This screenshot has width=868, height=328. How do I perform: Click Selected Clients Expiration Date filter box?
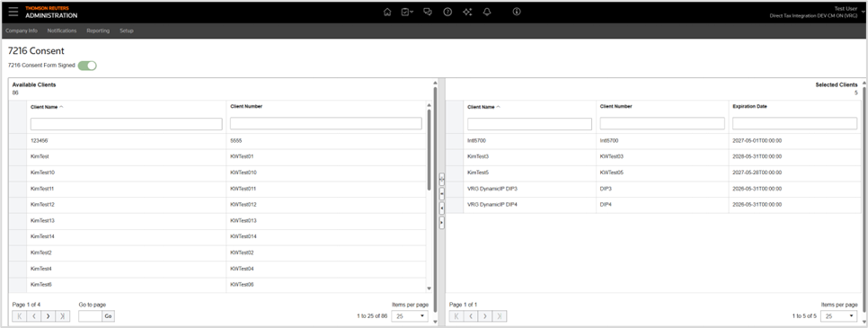(x=795, y=123)
